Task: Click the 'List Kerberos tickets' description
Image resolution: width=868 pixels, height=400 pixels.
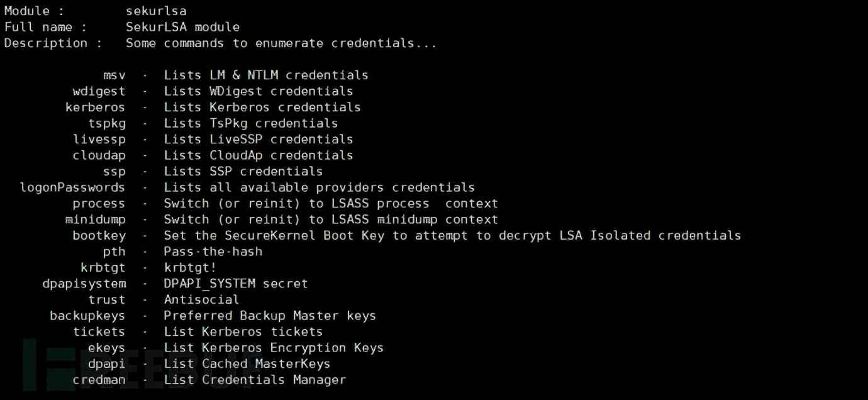Action: tap(243, 331)
